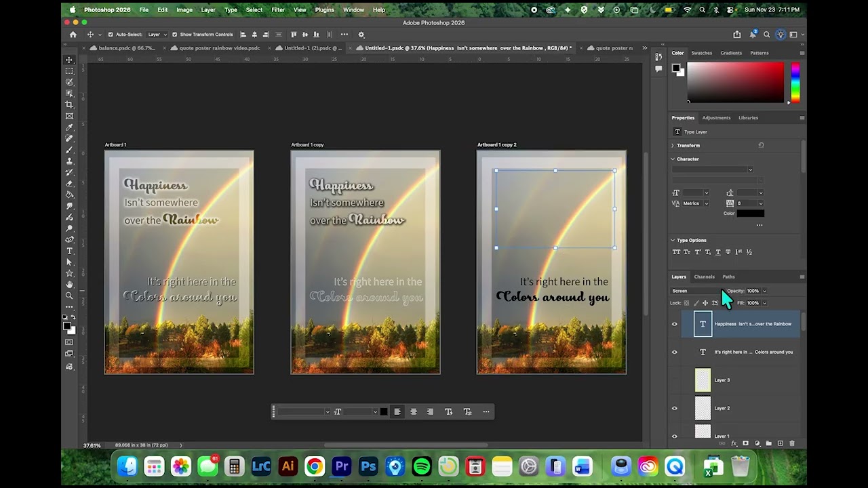Screen dimensions: 868x488
Task: Center align text in floating taskbar
Action: [x=414, y=411]
